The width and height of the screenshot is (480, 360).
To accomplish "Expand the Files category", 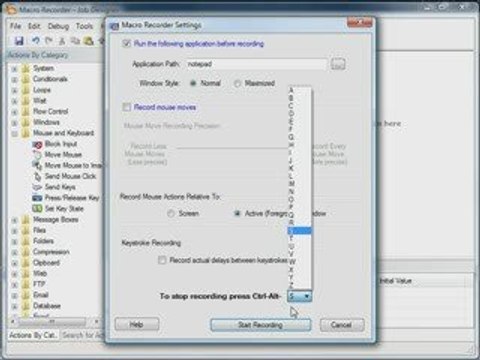I will (14, 231).
